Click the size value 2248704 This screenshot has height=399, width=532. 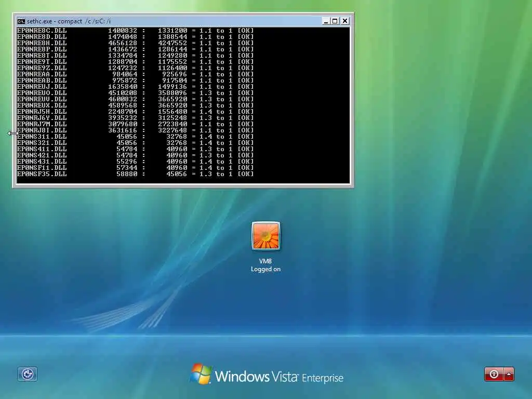[x=123, y=111]
